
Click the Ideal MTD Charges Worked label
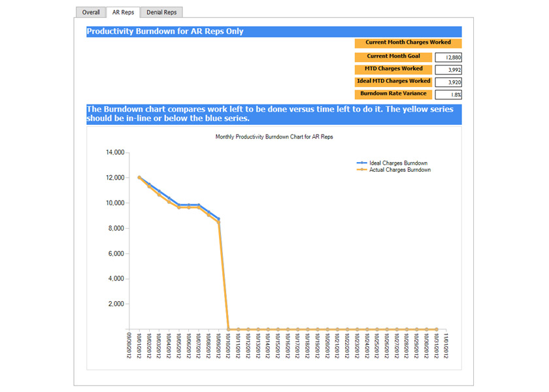coord(393,82)
